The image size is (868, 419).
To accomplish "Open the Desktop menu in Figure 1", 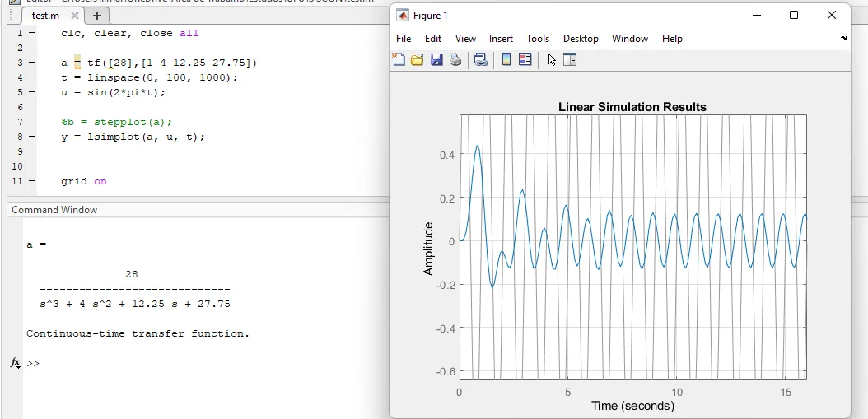I will pos(581,39).
